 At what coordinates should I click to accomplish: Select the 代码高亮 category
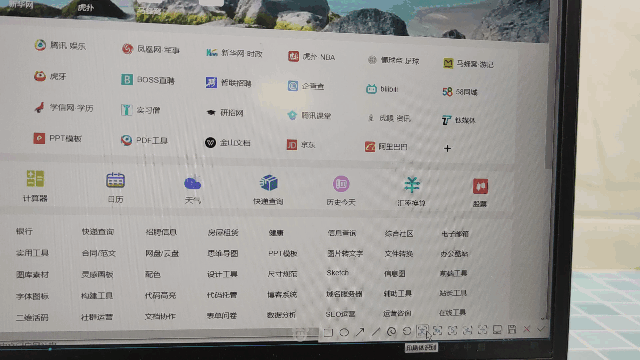(x=160, y=295)
